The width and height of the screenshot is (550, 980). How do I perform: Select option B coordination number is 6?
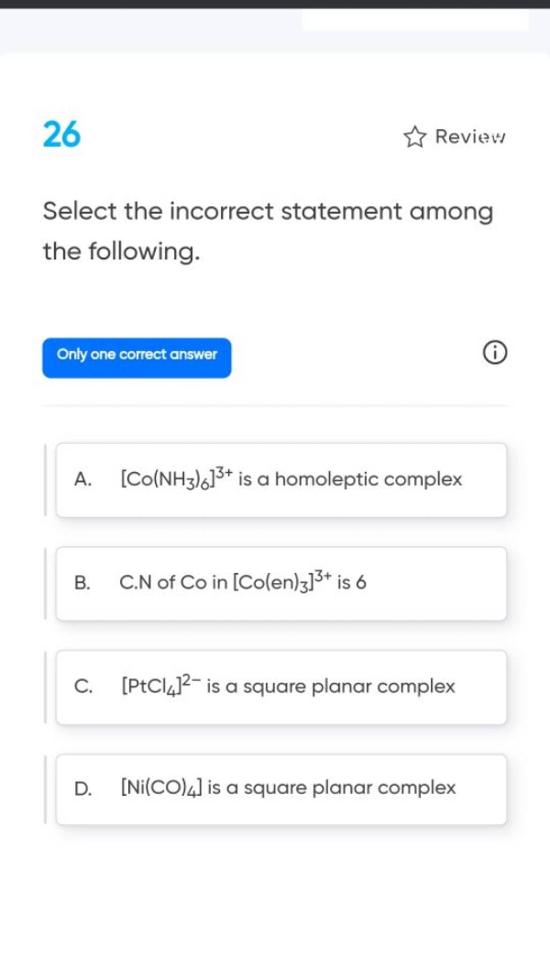281,584
